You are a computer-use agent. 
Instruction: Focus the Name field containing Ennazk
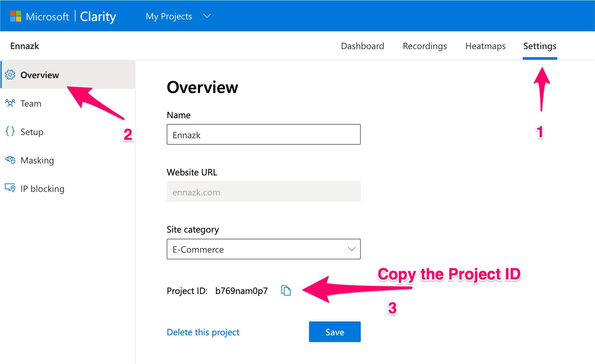tap(264, 134)
